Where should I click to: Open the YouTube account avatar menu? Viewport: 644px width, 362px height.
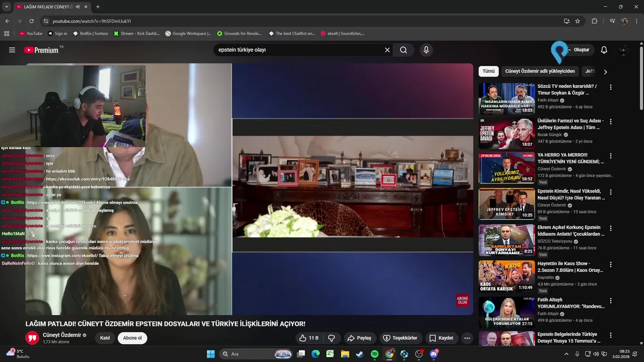(x=624, y=50)
